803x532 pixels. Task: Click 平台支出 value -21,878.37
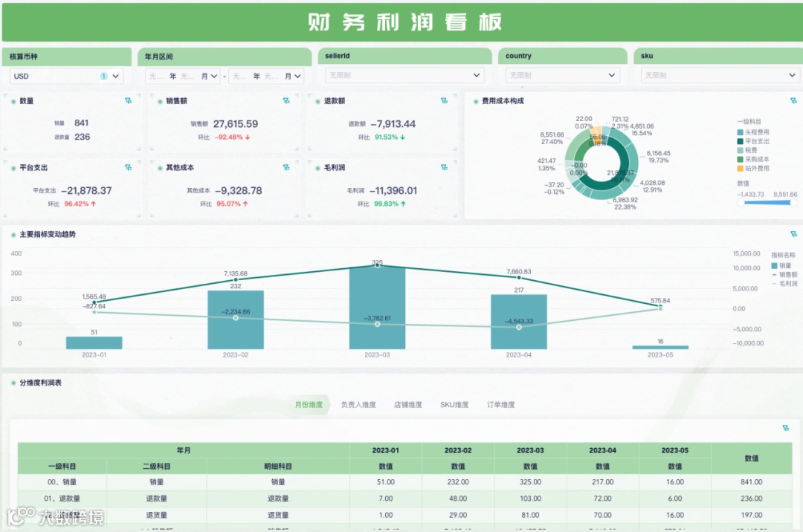[x=86, y=190]
